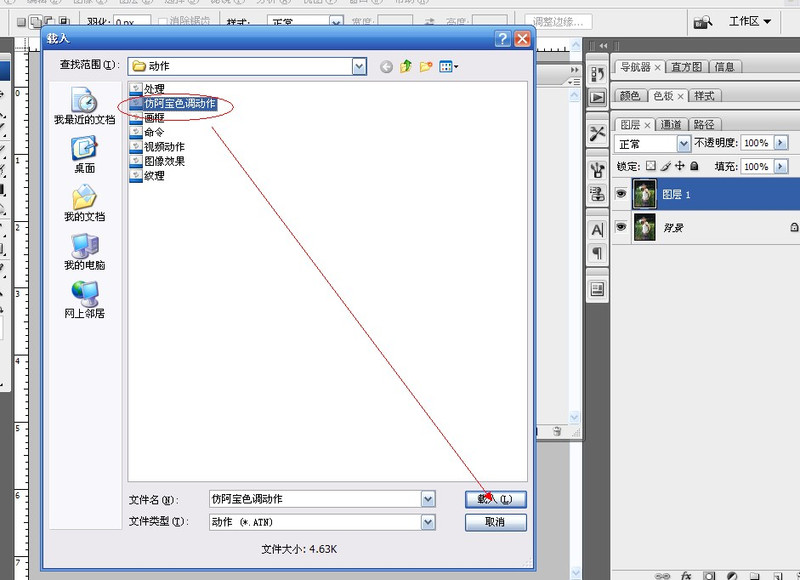Click the 羽化 feather input field

click(132, 22)
